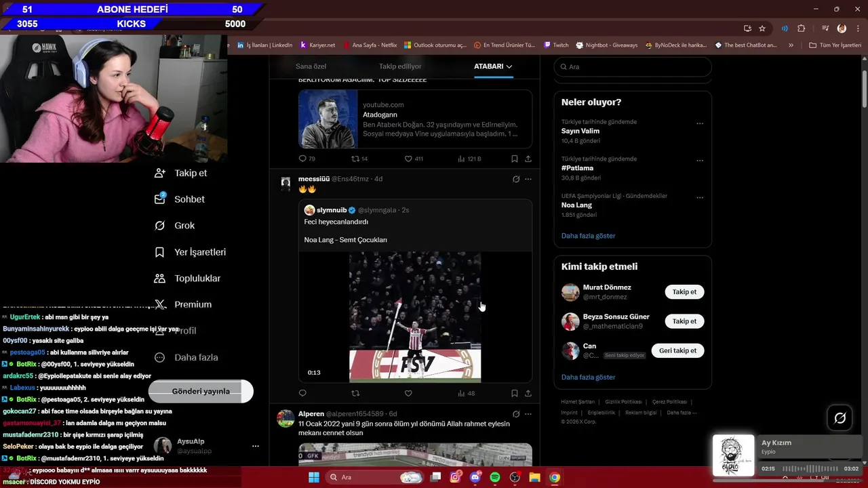This screenshot has width=868, height=488.
Task: Show more suggestions under Kimi takip etmeli
Action: [588, 377]
